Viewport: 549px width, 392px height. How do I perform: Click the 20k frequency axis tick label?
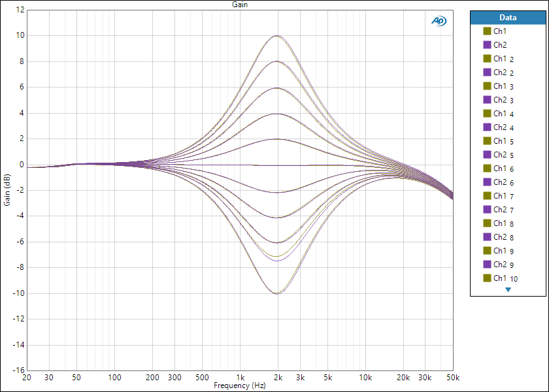403,378
